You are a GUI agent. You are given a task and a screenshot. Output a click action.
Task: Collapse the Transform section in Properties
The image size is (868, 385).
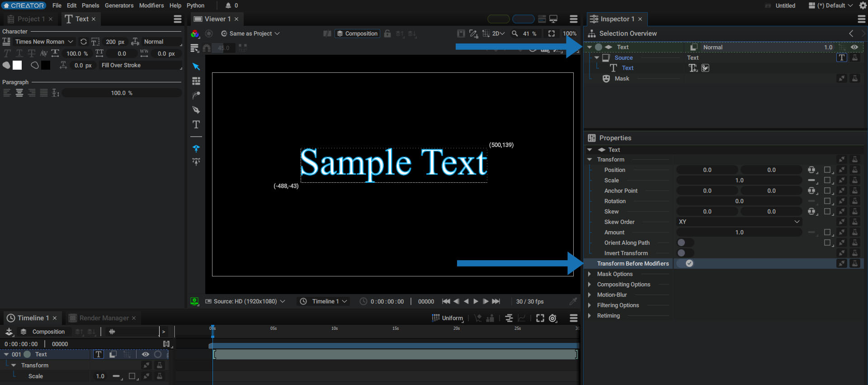pyautogui.click(x=590, y=159)
